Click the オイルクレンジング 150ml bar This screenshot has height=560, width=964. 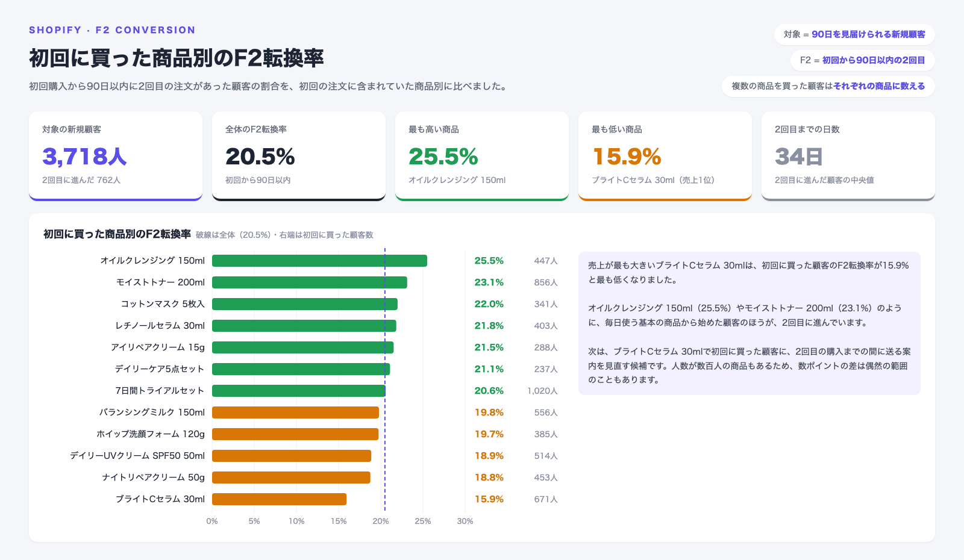coord(319,261)
